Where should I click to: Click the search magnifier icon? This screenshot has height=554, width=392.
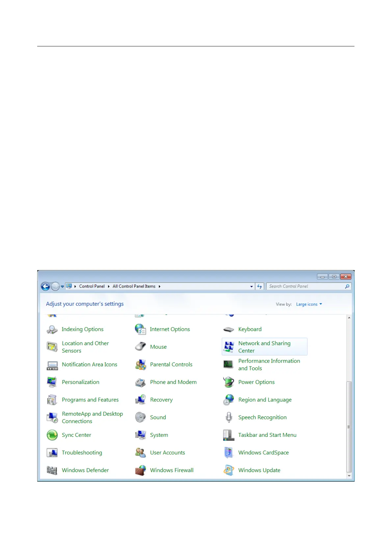(x=347, y=287)
